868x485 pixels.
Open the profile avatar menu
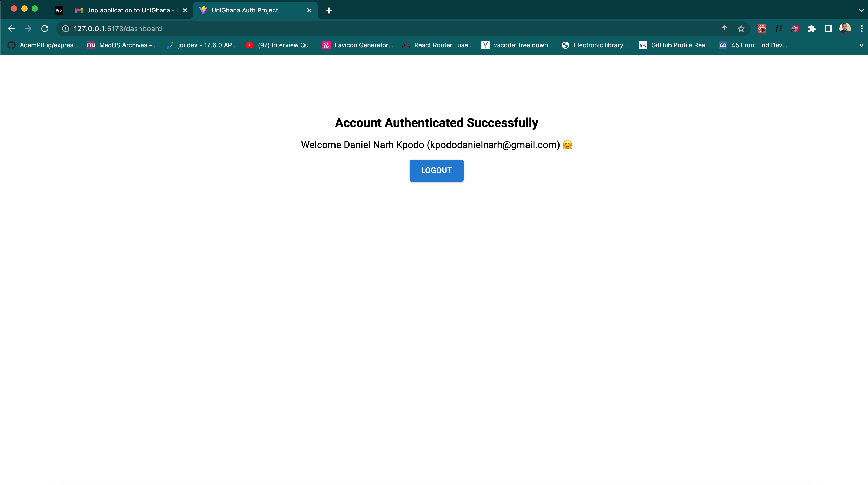[x=845, y=29]
